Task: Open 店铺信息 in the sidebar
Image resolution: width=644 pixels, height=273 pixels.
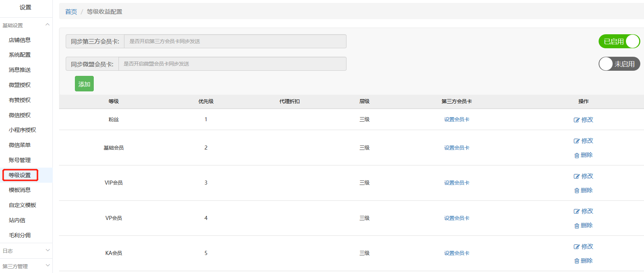Action: point(20,40)
